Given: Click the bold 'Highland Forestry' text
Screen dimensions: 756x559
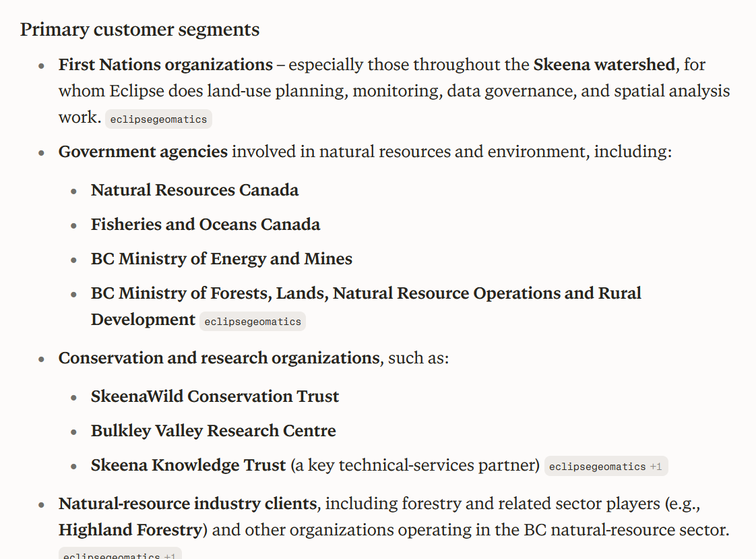Looking at the screenshot, I should [130, 529].
